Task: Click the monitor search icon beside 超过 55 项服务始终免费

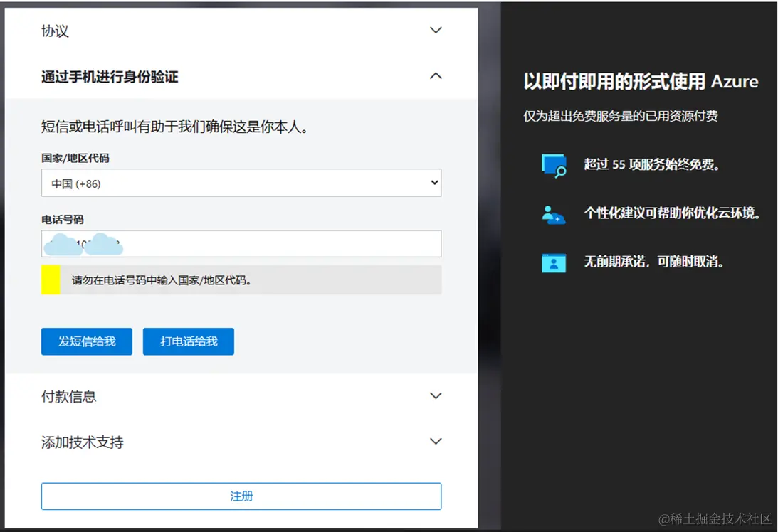Action: 554,166
